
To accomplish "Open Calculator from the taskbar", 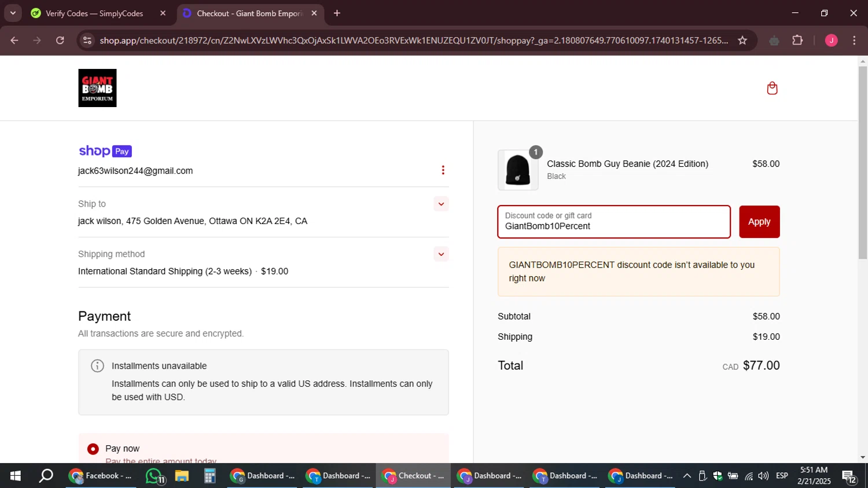I will tap(209, 476).
